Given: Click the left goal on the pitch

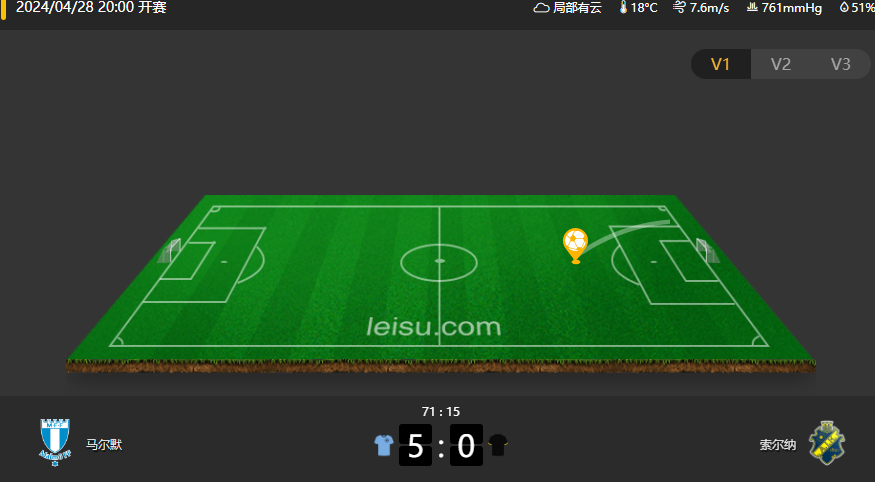Looking at the screenshot, I should [x=170, y=250].
